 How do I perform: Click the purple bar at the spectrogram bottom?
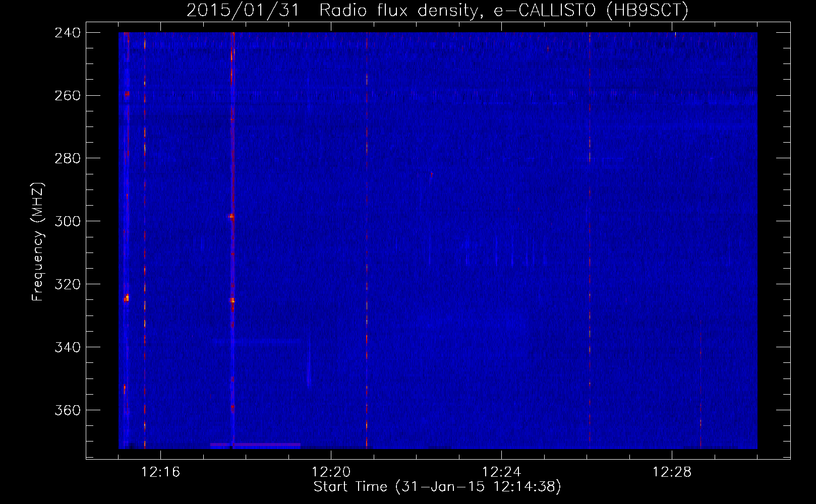[x=255, y=445]
